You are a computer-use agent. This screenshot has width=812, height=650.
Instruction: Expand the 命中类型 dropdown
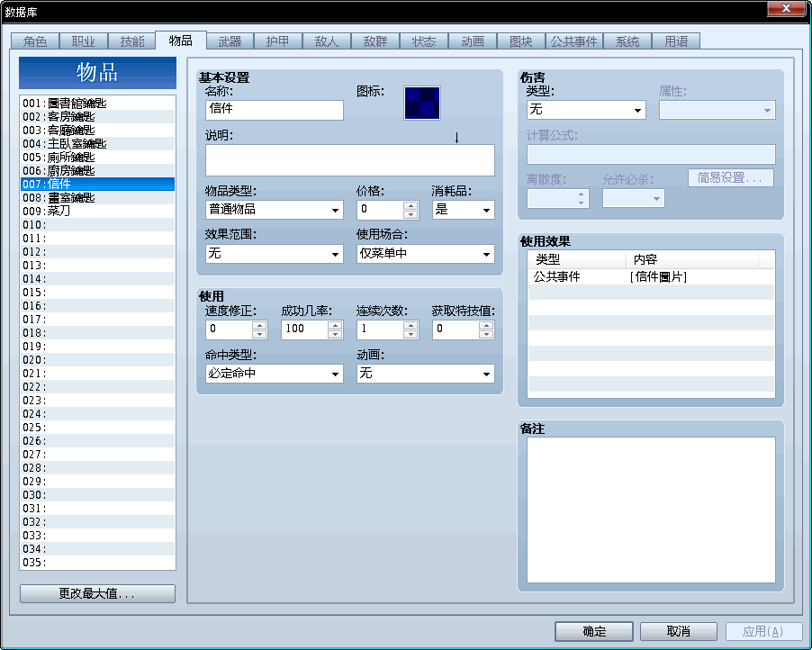(x=274, y=374)
